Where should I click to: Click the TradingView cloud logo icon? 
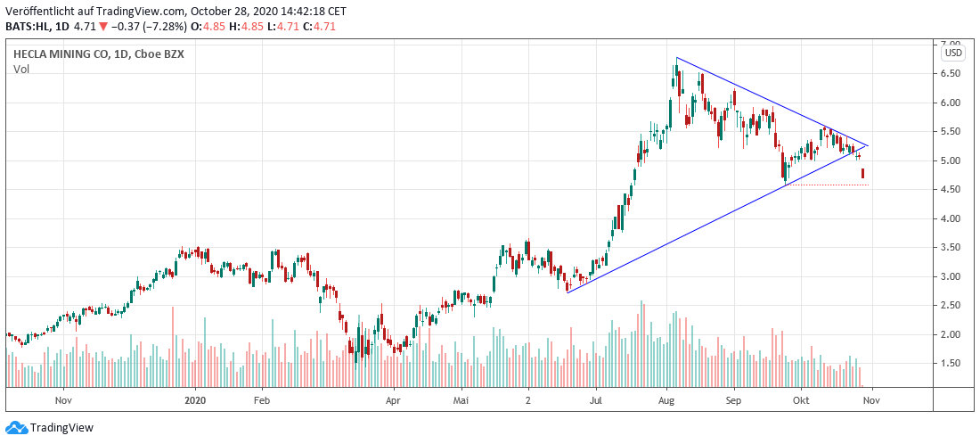pos(16,428)
